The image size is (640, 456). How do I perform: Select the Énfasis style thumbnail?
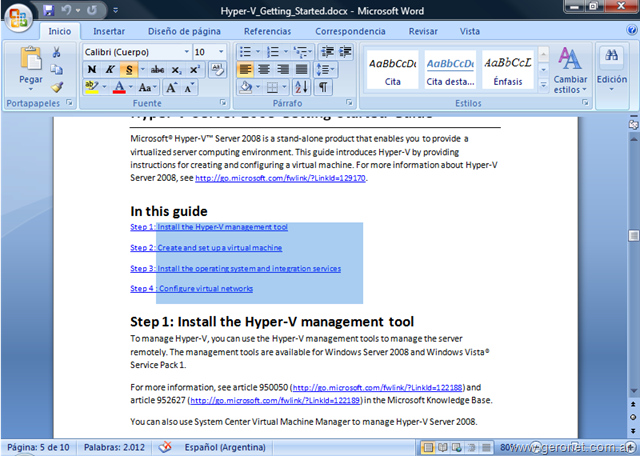pyautogui.click(x=508, y=69)
